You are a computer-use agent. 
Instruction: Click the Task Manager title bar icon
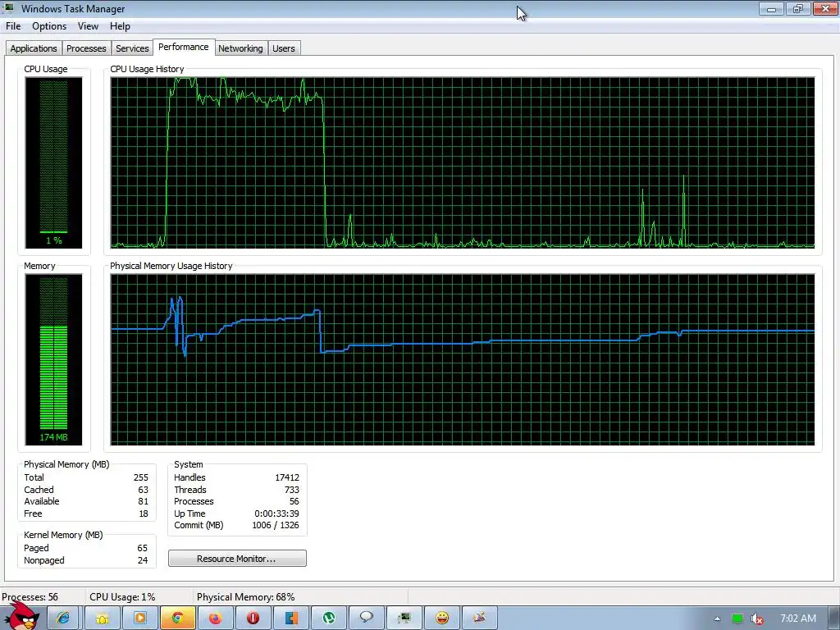pyautogui.click(x=8, y=8)
